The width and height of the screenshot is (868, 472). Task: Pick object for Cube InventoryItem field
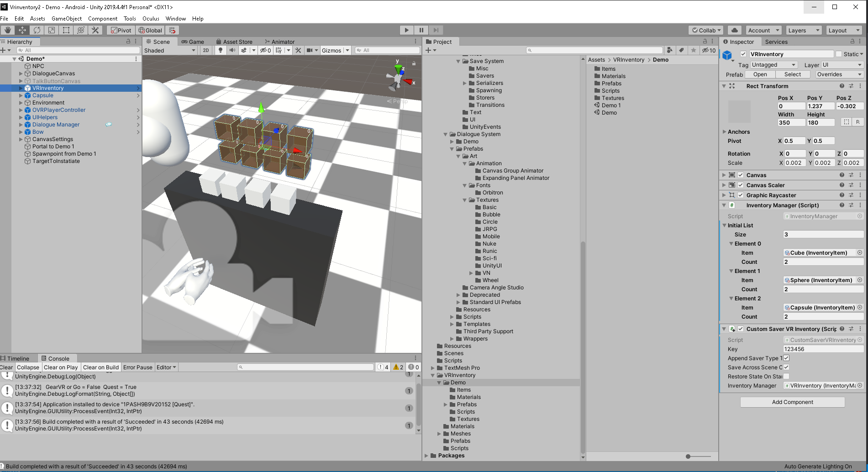pyautogui.click(x=860, y=252)
